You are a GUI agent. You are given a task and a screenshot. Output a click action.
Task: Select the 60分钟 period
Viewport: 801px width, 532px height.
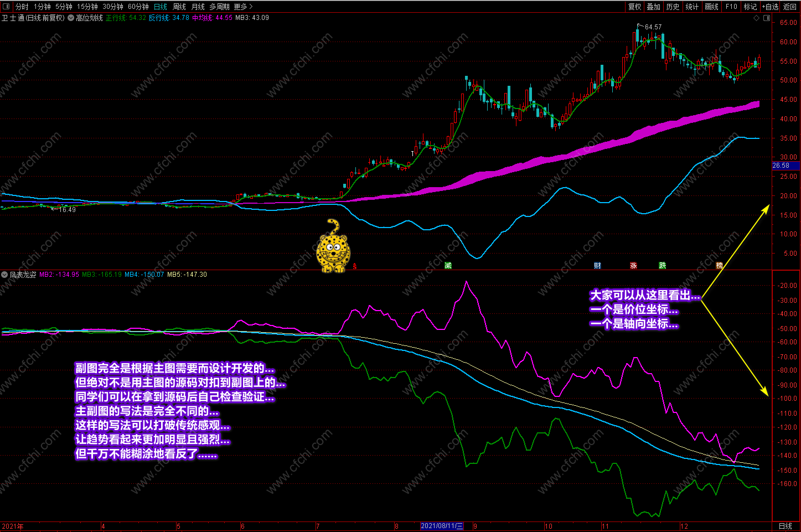[138, 7]
